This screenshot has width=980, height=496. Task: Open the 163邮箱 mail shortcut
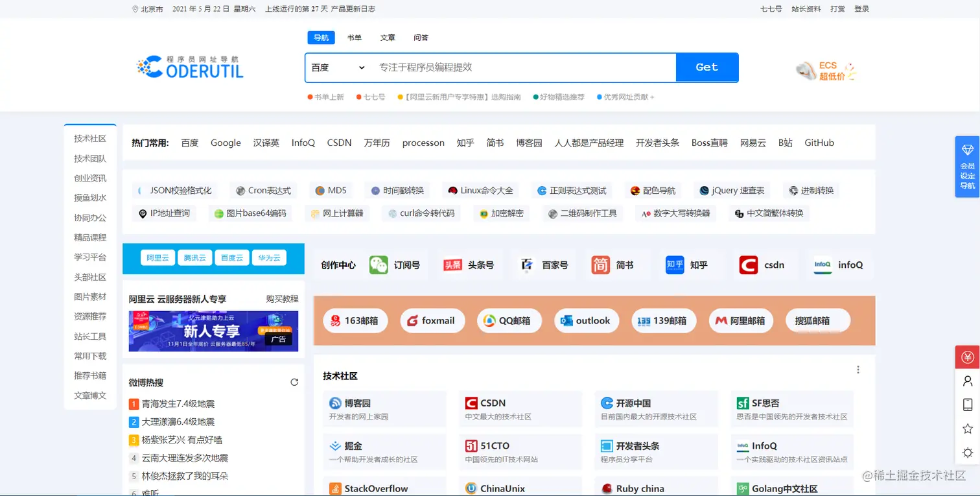click(355, 320)
